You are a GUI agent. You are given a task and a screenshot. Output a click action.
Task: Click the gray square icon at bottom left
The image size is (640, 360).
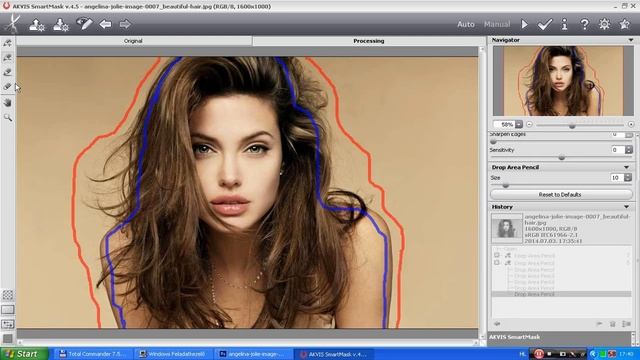coord(8,338)
